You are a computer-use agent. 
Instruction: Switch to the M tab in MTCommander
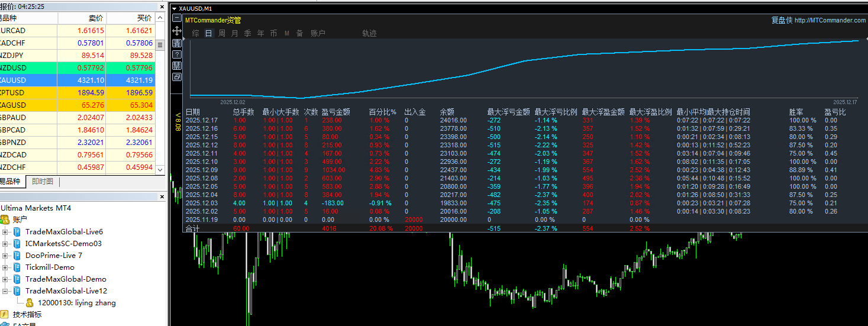[x=286, y=33]
